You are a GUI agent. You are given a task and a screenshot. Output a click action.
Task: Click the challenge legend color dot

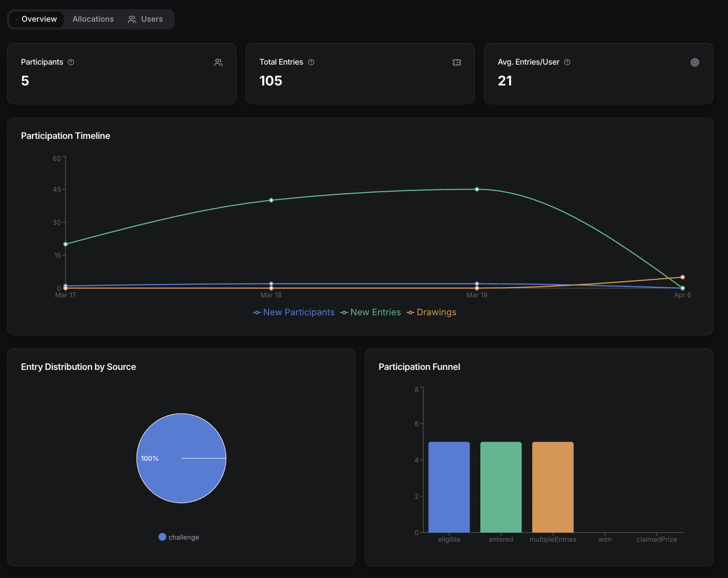(162, 537)
